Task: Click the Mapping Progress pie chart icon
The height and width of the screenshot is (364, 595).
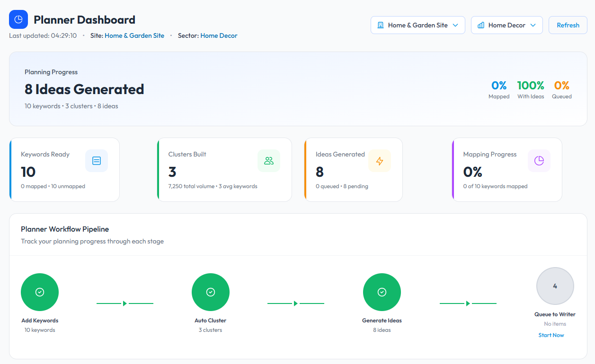Action: [x=539, y=161]
